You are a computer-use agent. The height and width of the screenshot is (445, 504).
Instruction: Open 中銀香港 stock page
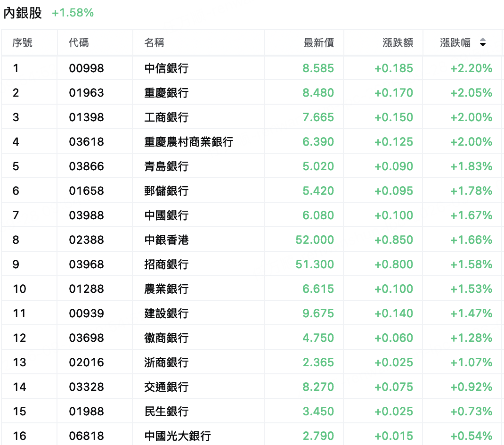[166, 240]
